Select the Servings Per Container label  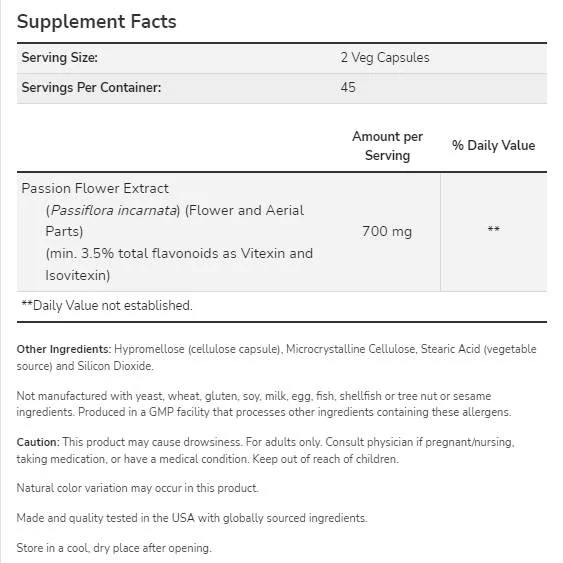coord(92,87)
